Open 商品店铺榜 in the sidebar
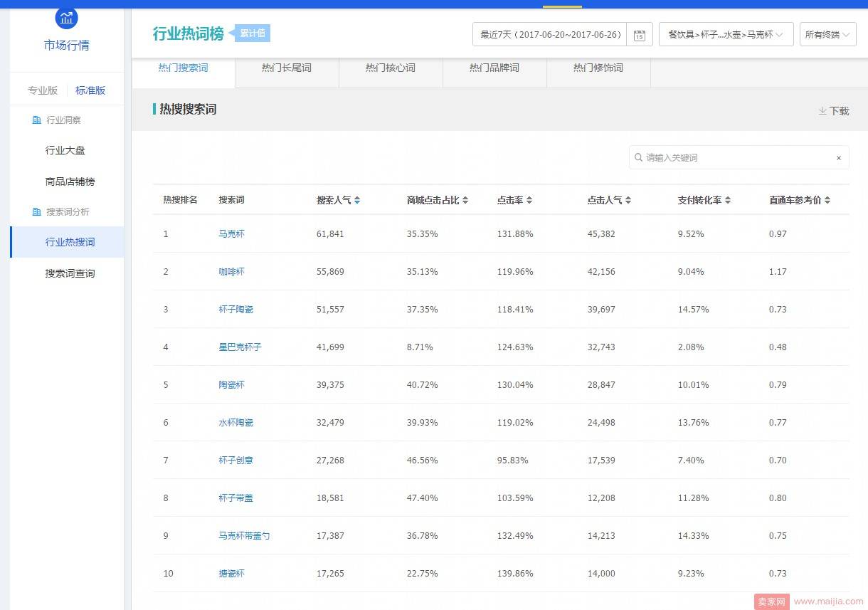 coord(70,182)
